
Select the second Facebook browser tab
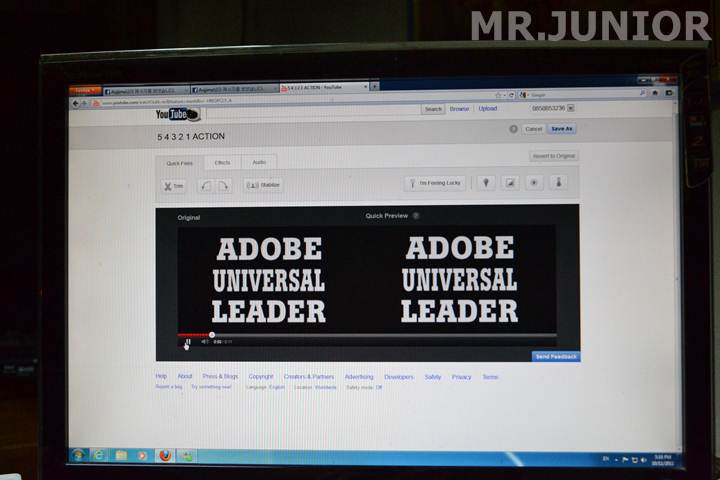coord(234,89)
